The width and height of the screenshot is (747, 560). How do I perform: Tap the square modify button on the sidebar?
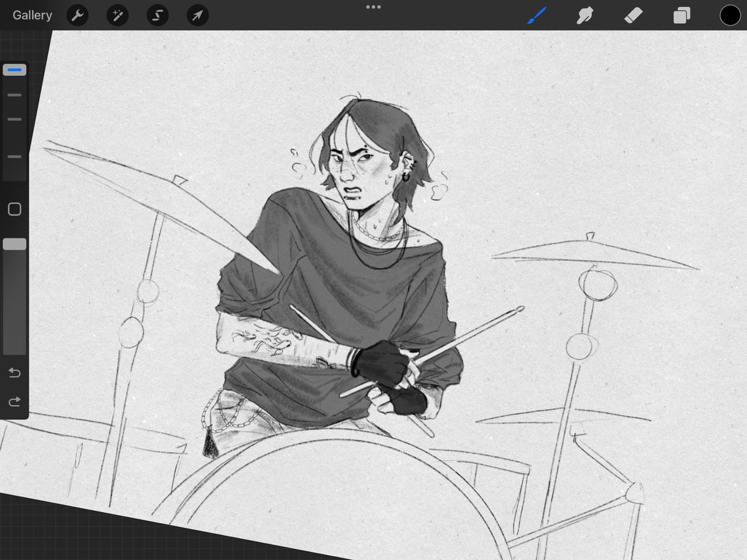[14, 209]
